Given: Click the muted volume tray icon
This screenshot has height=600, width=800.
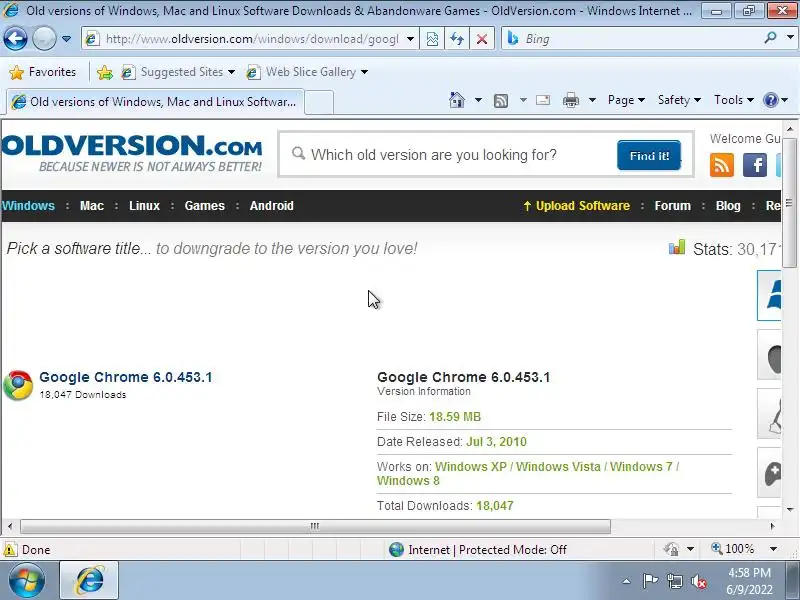Looking at the screenshot, I should [699, 581].
